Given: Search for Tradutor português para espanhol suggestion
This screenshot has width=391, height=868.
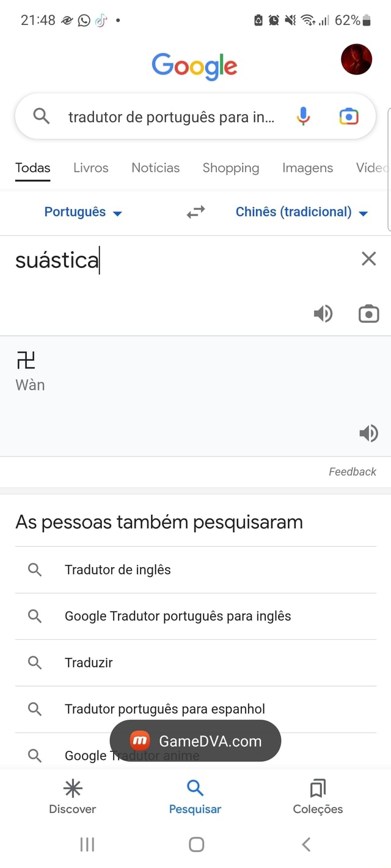Looking at the screenshot, I should (x=164, y=709).
